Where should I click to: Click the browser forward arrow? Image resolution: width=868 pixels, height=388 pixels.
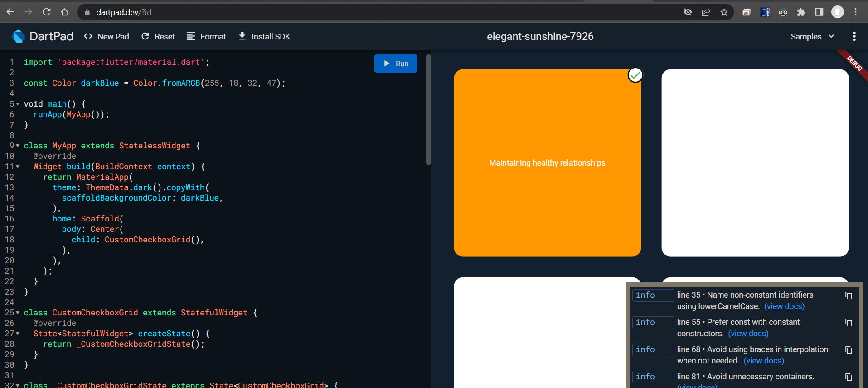tap(28, 12)
